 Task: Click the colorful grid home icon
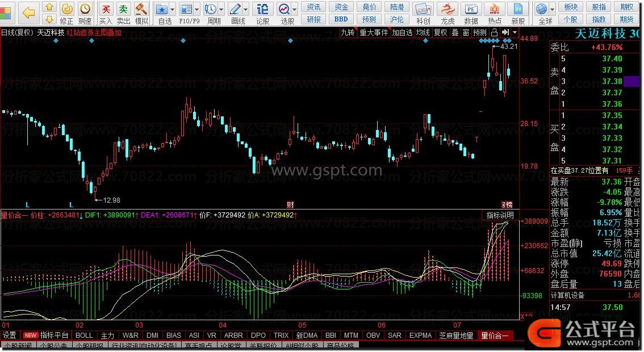(6, 12)
